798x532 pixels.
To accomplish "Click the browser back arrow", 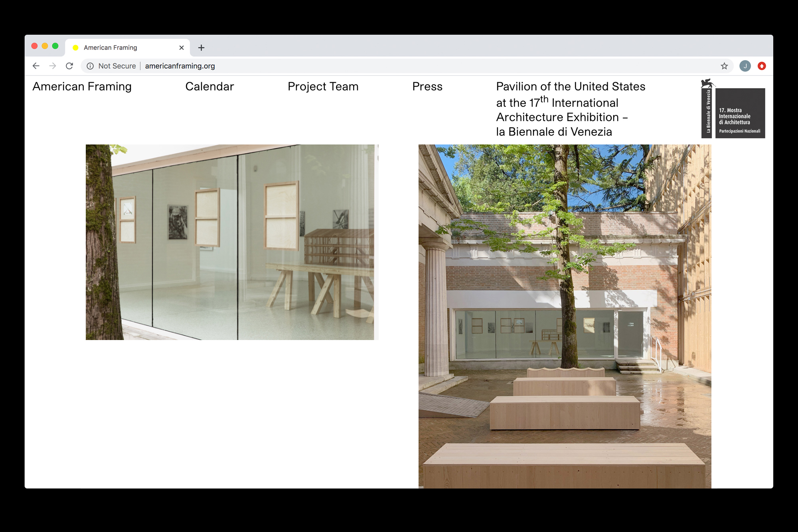I will [36, 66].
